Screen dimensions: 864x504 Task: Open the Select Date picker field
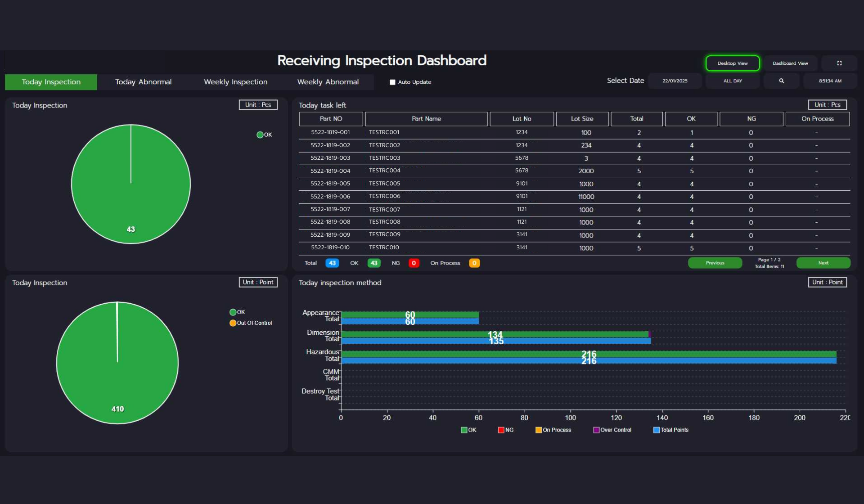pos(674,81)
